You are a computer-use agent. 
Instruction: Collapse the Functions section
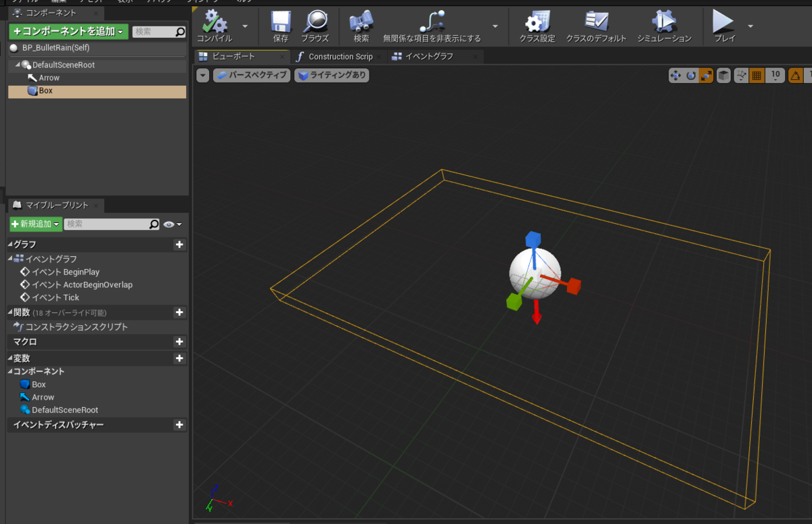10,312
